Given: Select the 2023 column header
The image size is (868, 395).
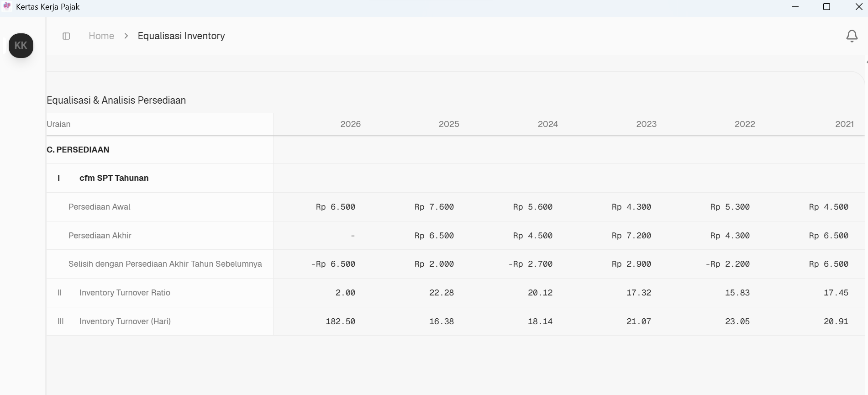Looking at the screenshot, I should coord(646,124).
